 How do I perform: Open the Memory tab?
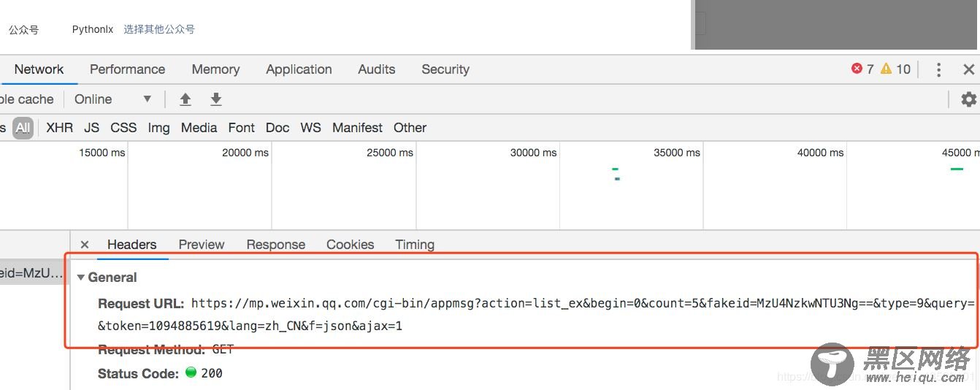point(215,69)
